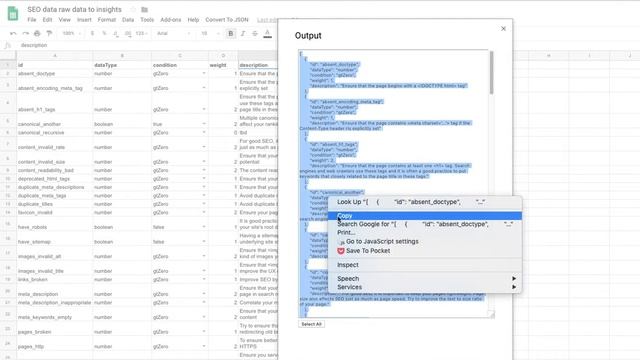Open the Edit menu

47,20
